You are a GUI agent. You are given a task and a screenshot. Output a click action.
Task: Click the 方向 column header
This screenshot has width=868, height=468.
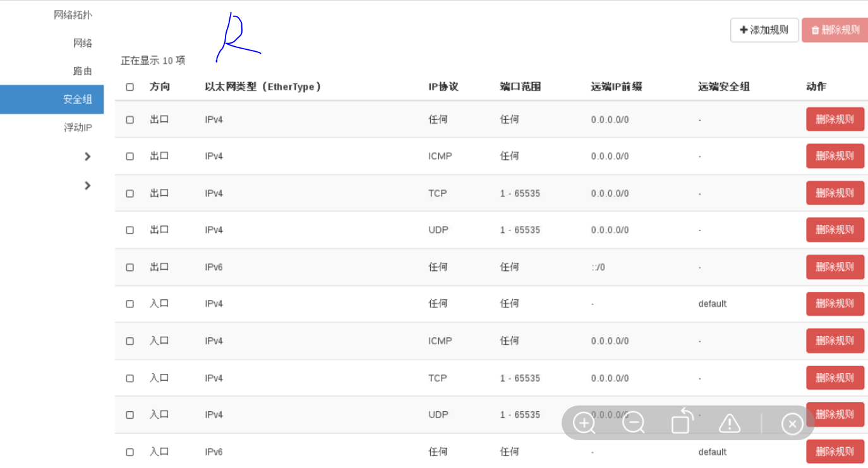click(x=160, y=87)
